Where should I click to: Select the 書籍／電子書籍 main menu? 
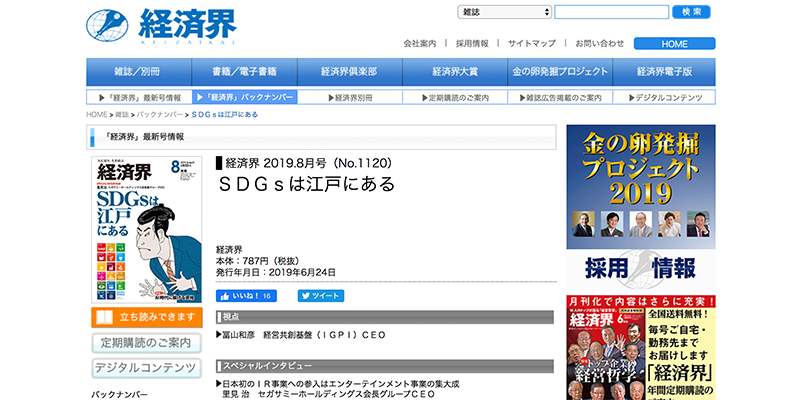point(244,72)
